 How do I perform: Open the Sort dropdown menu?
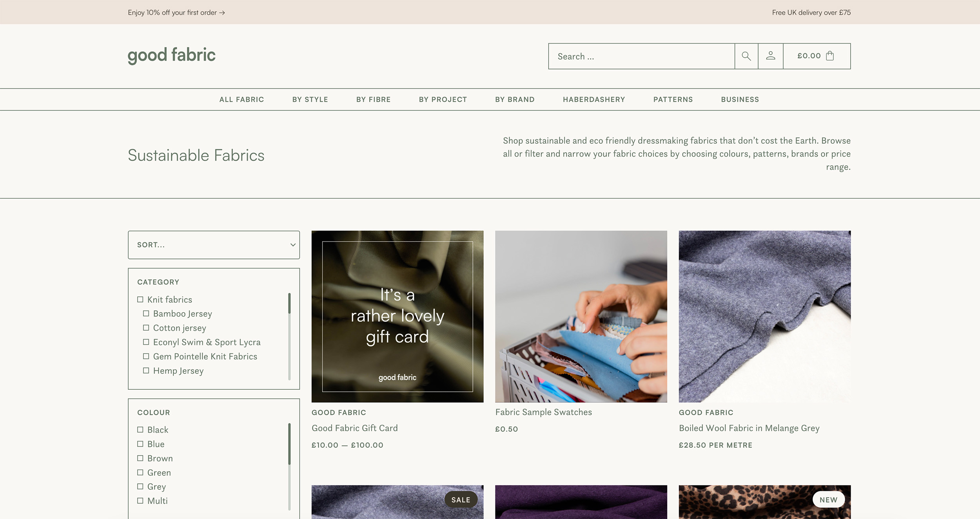(214, 245)
